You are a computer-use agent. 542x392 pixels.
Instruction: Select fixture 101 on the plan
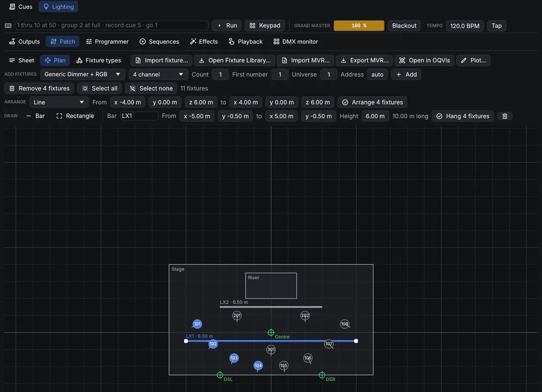(197, 324)
